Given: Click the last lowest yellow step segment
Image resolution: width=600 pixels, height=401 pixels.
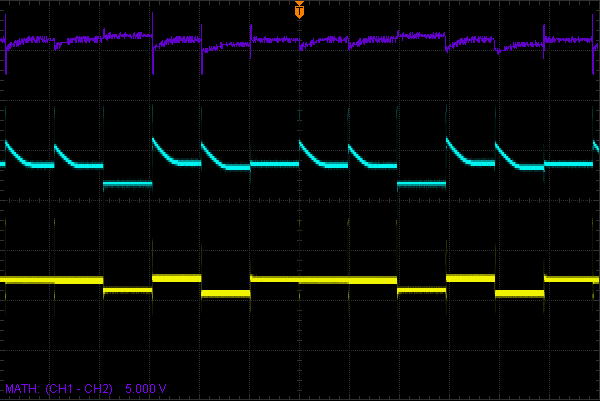Looking at the screenshot, I should [519, 293].
